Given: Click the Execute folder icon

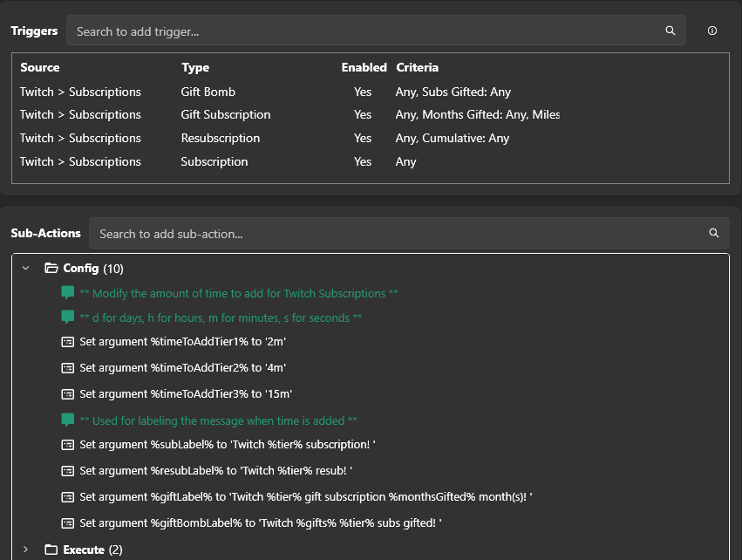Looking at the screenshot, I should 50,550.
